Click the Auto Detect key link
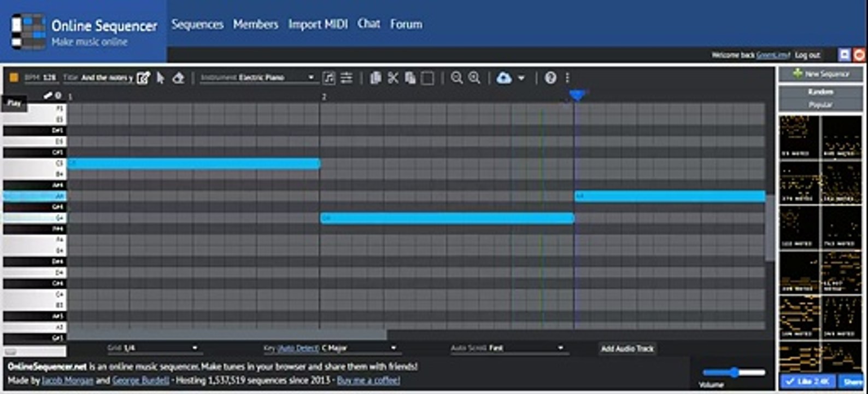 [x=298, y=348]
